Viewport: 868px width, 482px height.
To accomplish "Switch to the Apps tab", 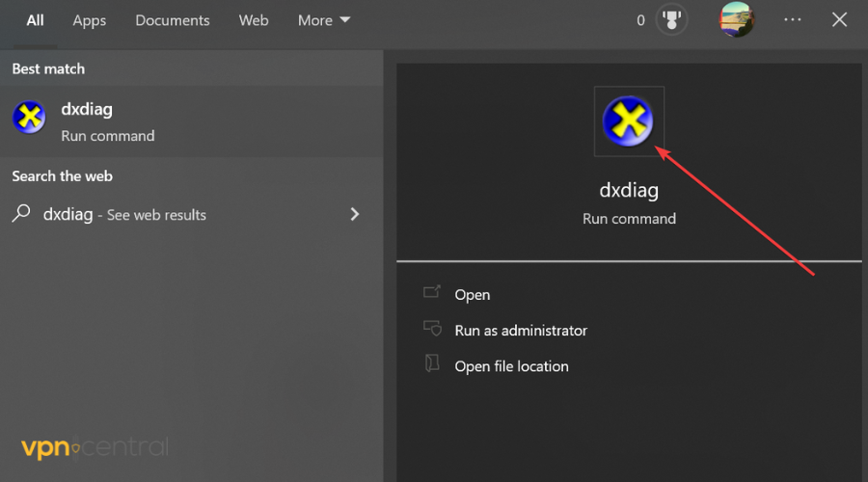I will coord(90,20).
